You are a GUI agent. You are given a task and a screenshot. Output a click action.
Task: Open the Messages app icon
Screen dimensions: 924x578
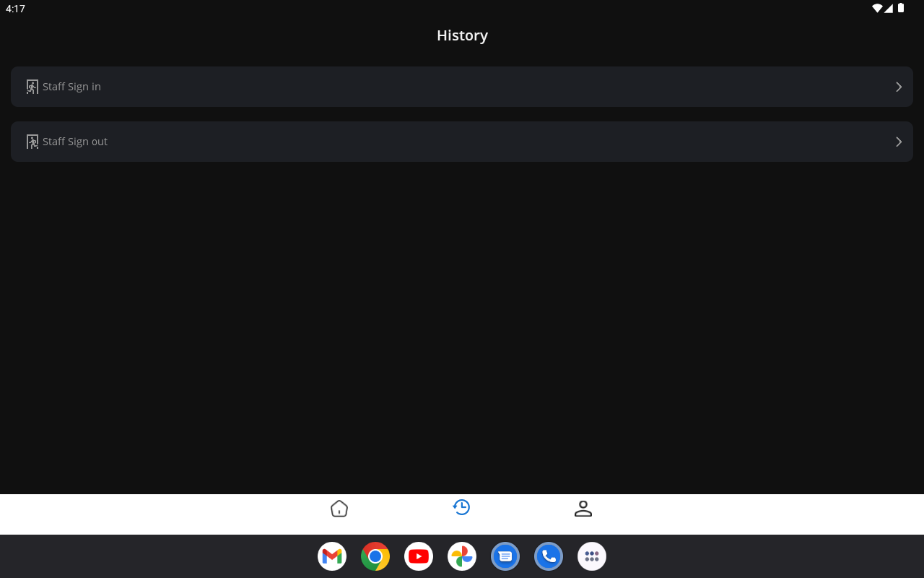click(505, 556)
